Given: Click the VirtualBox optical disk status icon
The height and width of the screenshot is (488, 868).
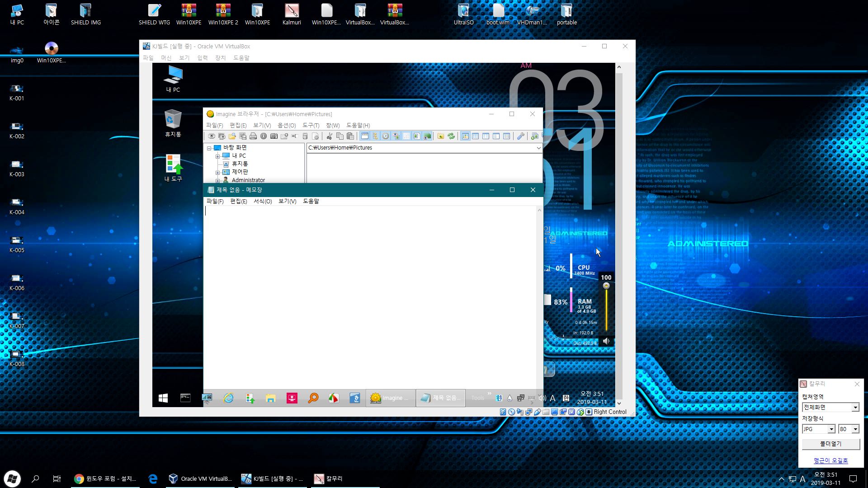Looking at the screenshot, I should [x=511, y=412].
